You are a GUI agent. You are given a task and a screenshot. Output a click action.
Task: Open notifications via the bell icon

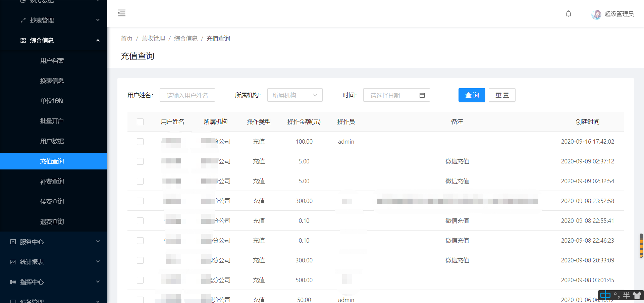[x=569, y=14]
